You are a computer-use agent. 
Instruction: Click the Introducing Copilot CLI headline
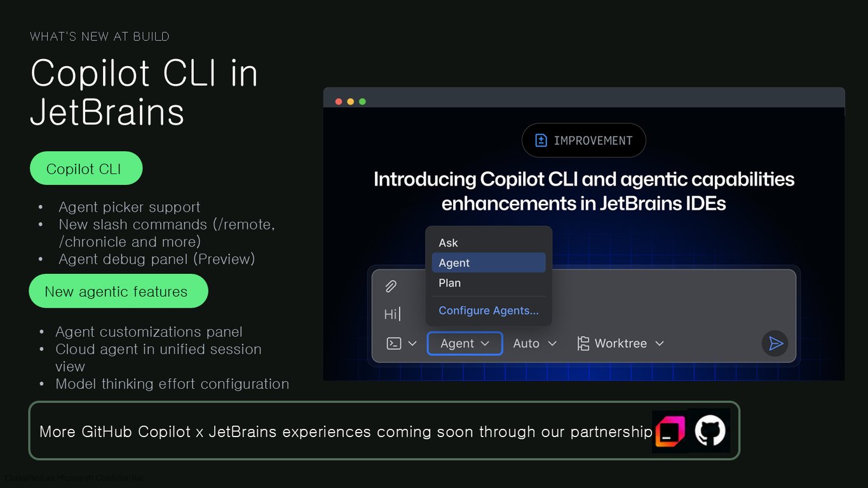point(584,191)
